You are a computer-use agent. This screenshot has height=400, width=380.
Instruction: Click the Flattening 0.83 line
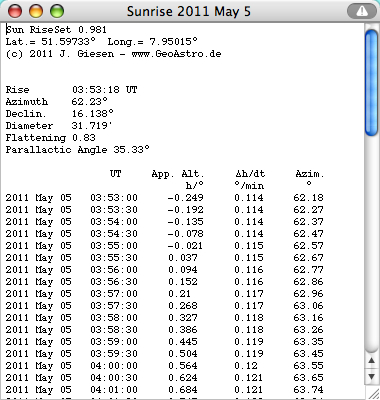click(x=50, y=138)
